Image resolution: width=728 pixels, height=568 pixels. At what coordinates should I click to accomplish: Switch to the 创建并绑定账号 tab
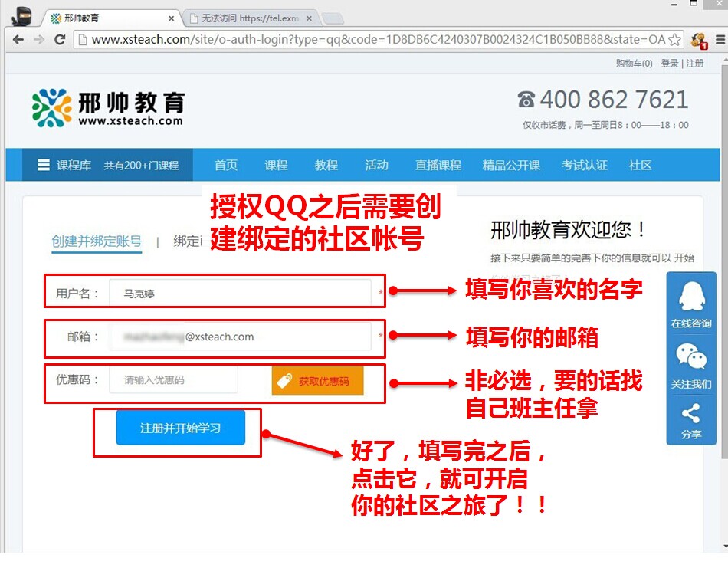point(97,241)
